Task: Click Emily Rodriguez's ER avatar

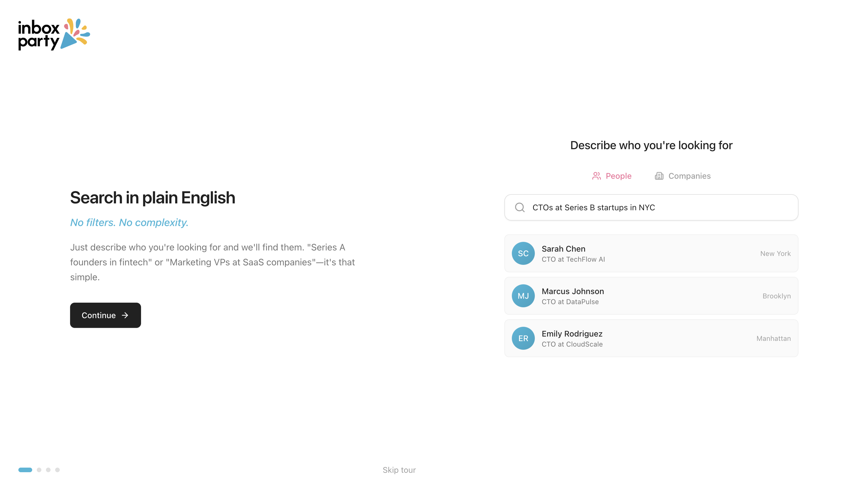Action: click(523, 338)
